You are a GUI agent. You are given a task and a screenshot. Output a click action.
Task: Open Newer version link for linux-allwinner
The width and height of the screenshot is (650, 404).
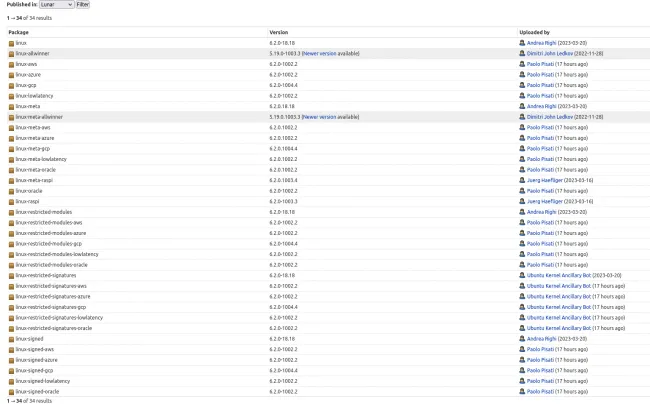(319, 53)
